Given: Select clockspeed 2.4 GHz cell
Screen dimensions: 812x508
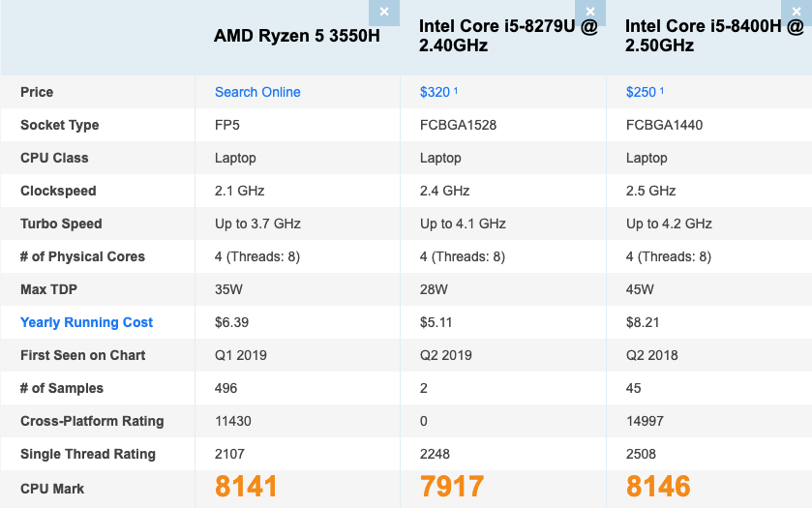Looking at the screenshot, I should (445, 191).
